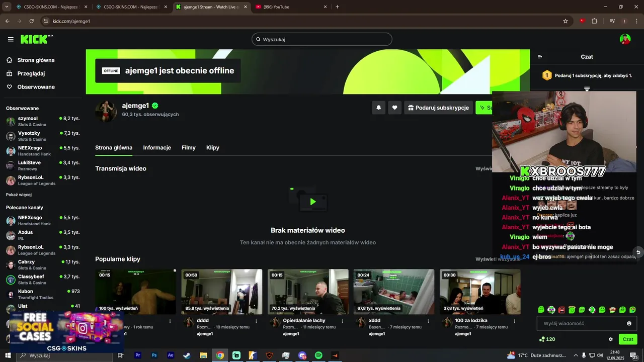
Task: Expand 'Pokaż więcej' in followed channels
Action: [19, 195]
